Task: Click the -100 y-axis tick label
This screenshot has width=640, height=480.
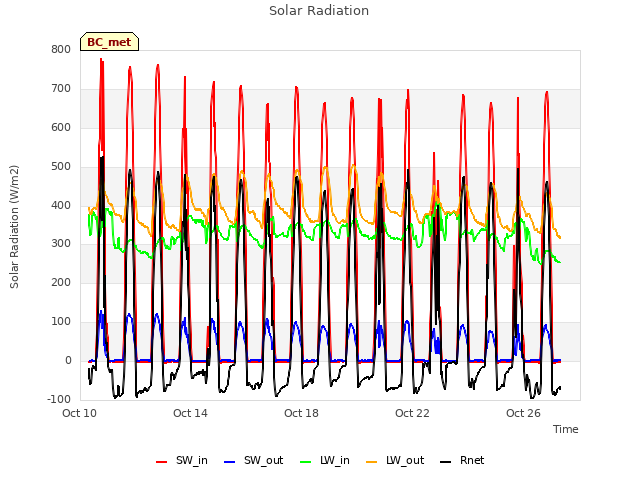Action: pos(59,399)
